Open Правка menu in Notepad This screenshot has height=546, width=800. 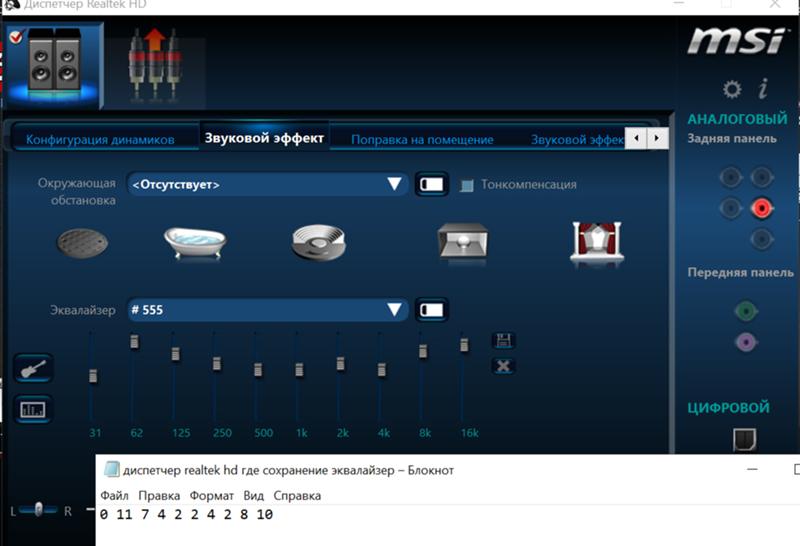coord(159,495)
